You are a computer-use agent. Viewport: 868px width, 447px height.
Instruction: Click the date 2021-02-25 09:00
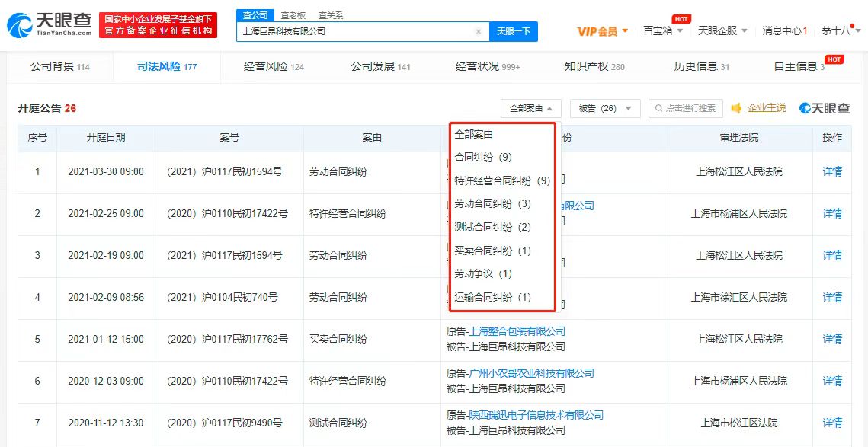[106, 213]
